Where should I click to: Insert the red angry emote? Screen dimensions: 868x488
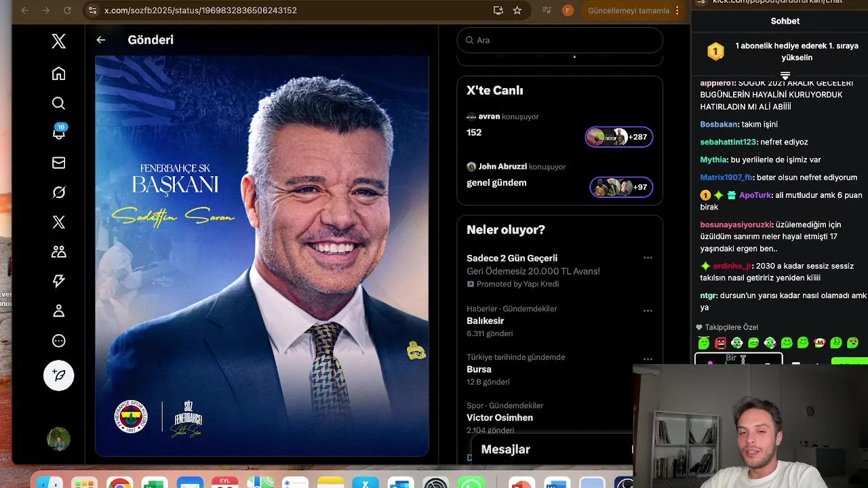coord(720,343)
